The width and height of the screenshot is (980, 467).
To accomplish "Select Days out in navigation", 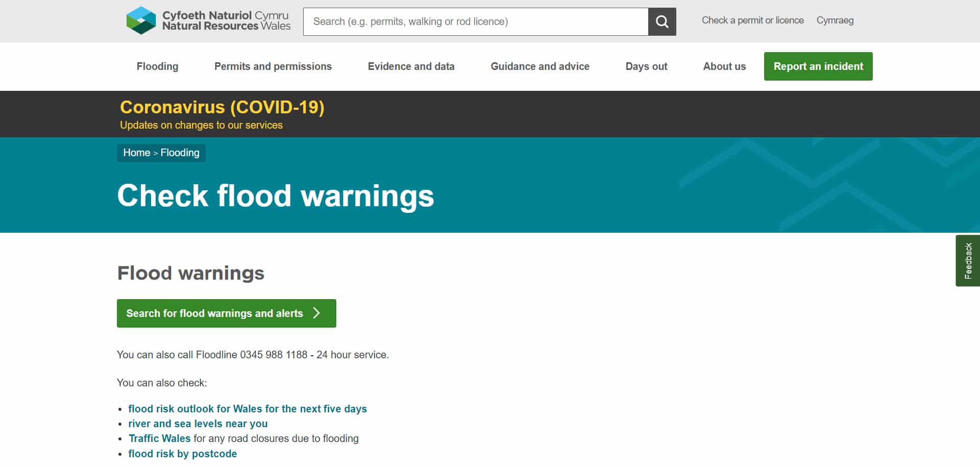I will (x=646, y=66).
